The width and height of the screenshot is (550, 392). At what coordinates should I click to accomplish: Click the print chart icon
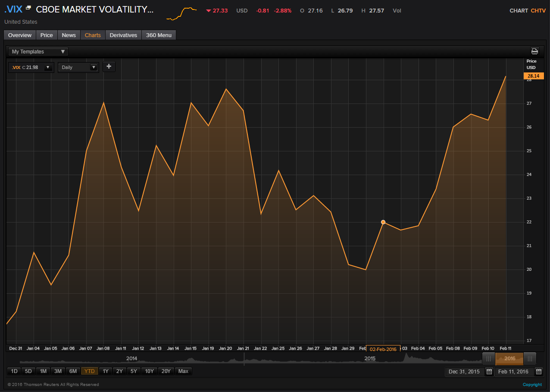[534, 51]
